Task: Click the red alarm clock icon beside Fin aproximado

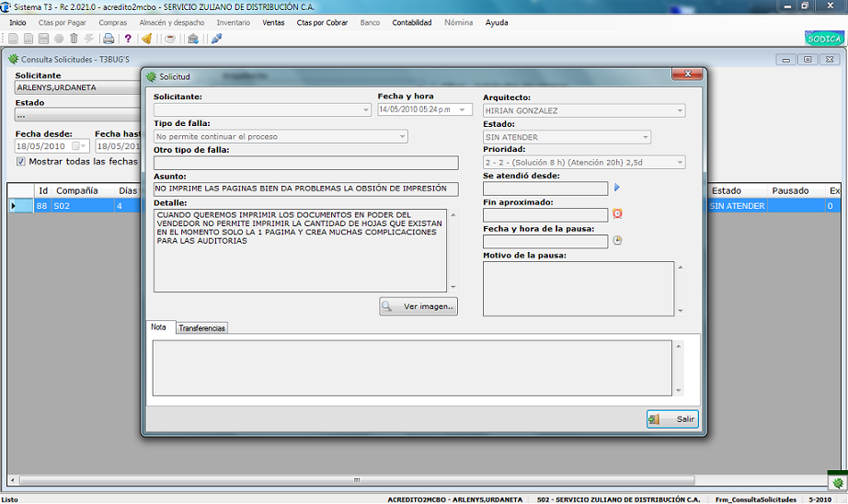Action: pyautogui.click(x=617, y=213)
